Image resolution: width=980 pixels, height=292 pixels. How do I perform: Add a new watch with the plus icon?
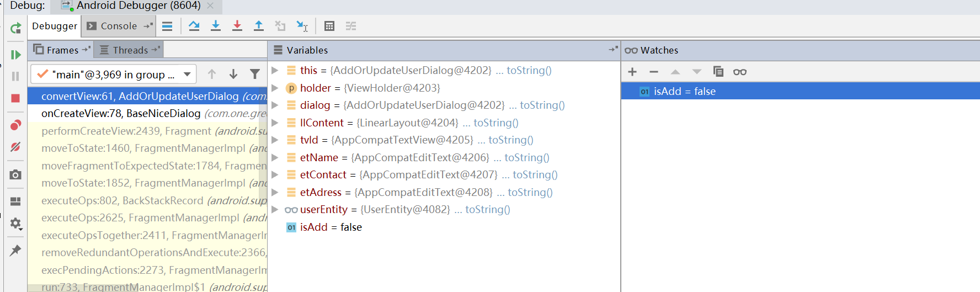click(632, 72)
